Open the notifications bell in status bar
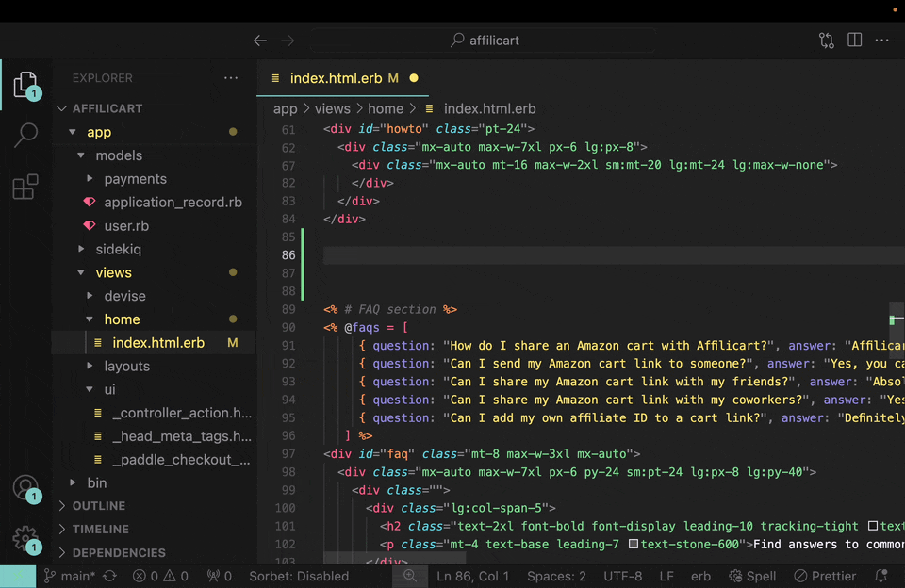905x588 pixels. pos(880,576)
